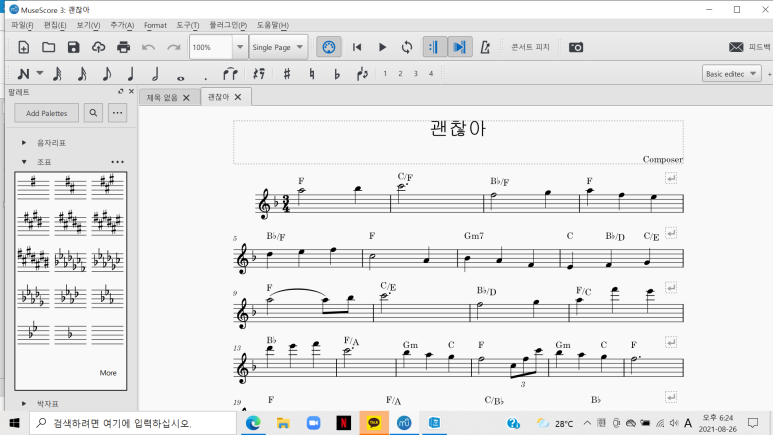
Task: Open 조표 palette ellipsis options
Action: click(x=117, y=162)
